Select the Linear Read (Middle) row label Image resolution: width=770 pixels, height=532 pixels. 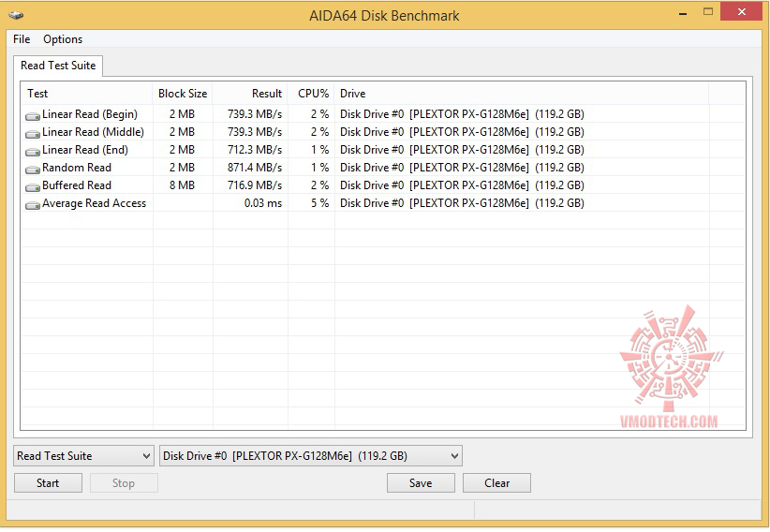(94, 132)
